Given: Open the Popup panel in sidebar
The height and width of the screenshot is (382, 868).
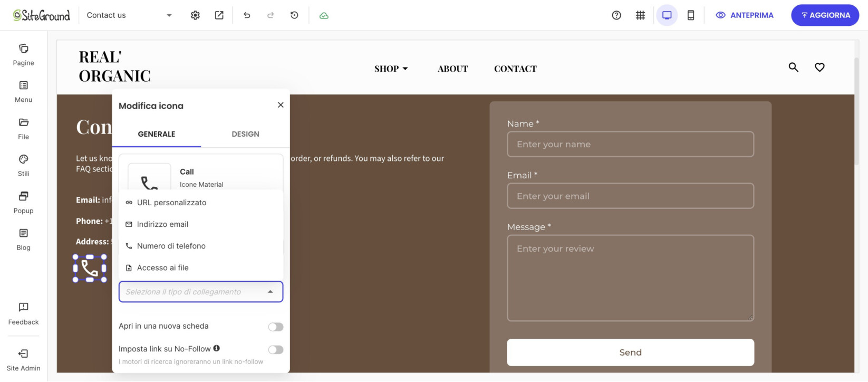Looking at the screenshot, I should [23, 203].
